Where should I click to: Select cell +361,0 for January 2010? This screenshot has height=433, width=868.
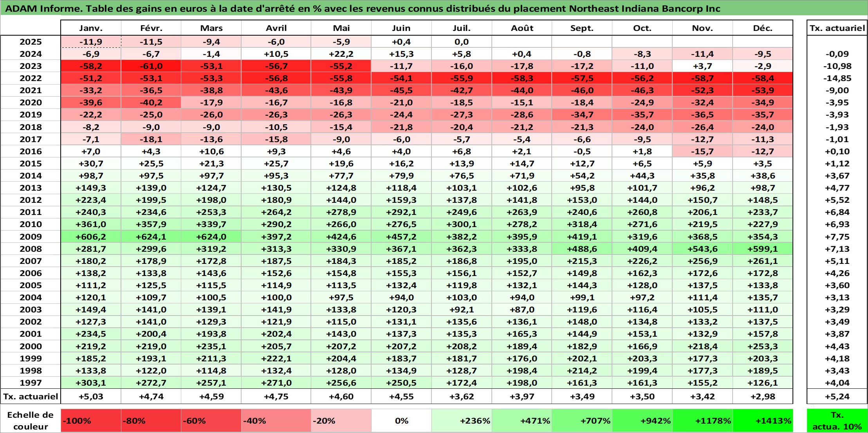91,224
